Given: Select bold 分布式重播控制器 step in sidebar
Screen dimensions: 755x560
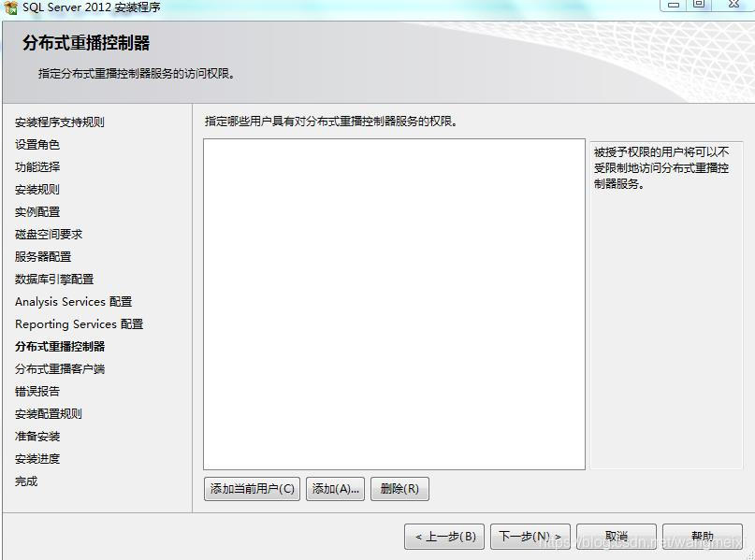Looking at the screenshot, I should tap(60, 347).
